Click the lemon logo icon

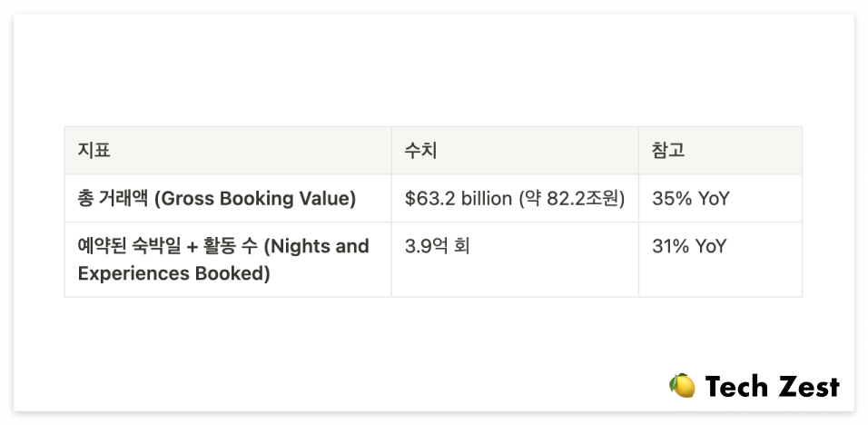click(682, 386)
